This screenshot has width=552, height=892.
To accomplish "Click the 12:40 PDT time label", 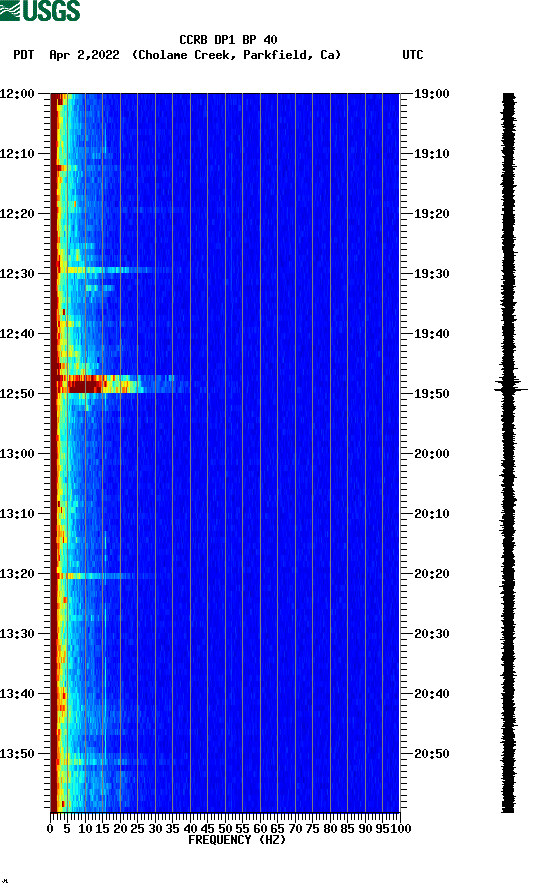I will 18,334.
